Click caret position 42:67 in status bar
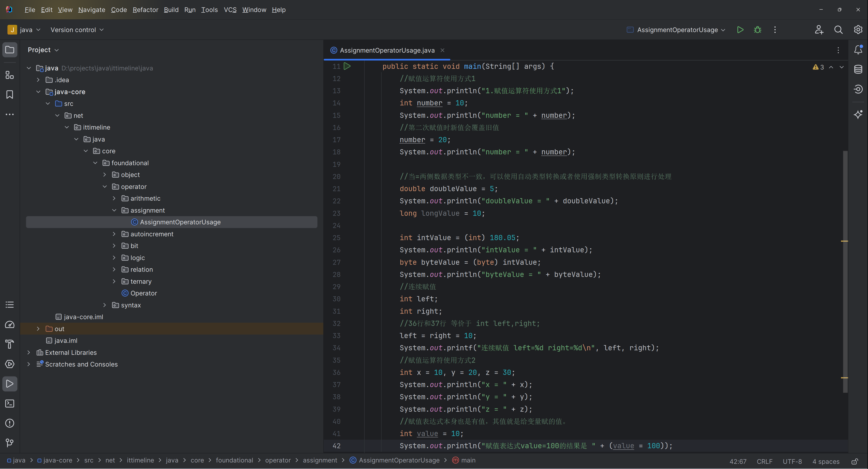This screenshot has width=868, height=469. click(738, 461)
